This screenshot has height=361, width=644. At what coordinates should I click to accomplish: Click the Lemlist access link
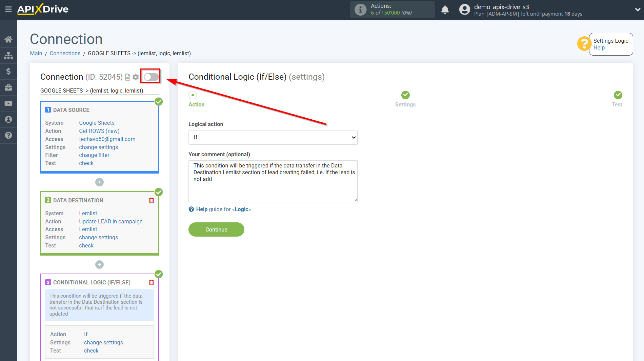pyautogui.click(x=88, y=229)
